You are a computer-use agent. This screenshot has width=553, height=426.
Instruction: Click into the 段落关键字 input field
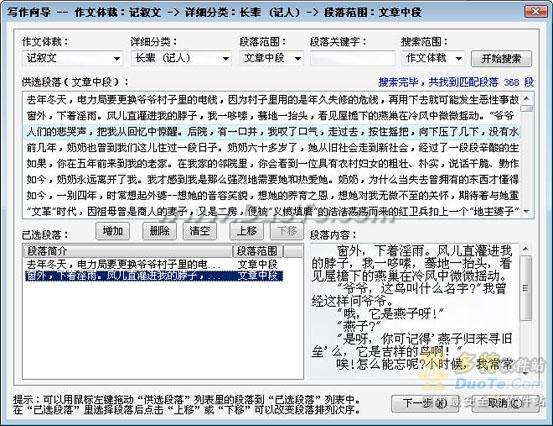[x=353, y=58]
